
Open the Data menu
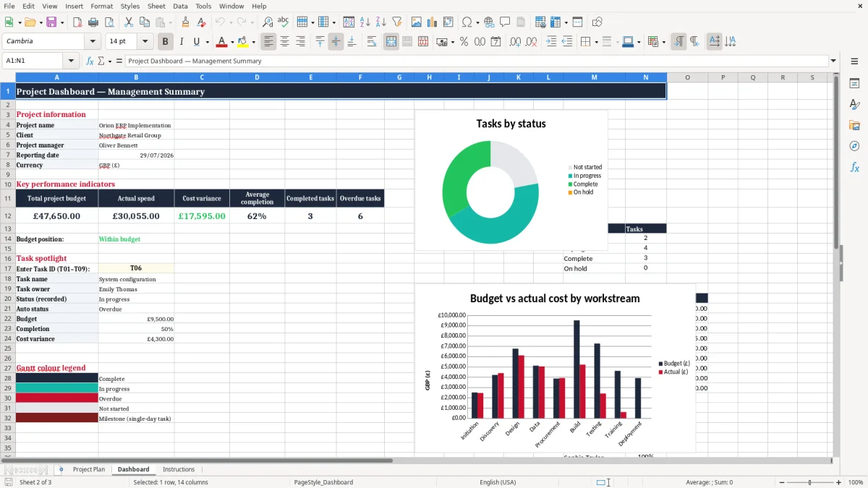[180, 6]
